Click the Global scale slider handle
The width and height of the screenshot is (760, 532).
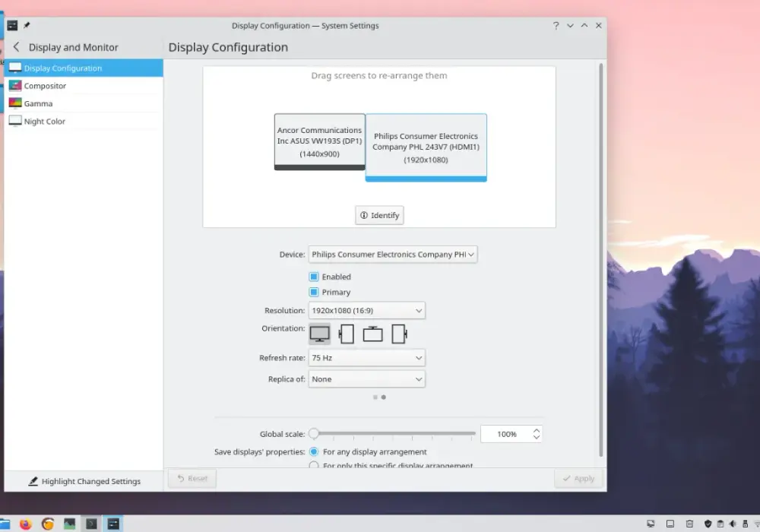(314, 433)
